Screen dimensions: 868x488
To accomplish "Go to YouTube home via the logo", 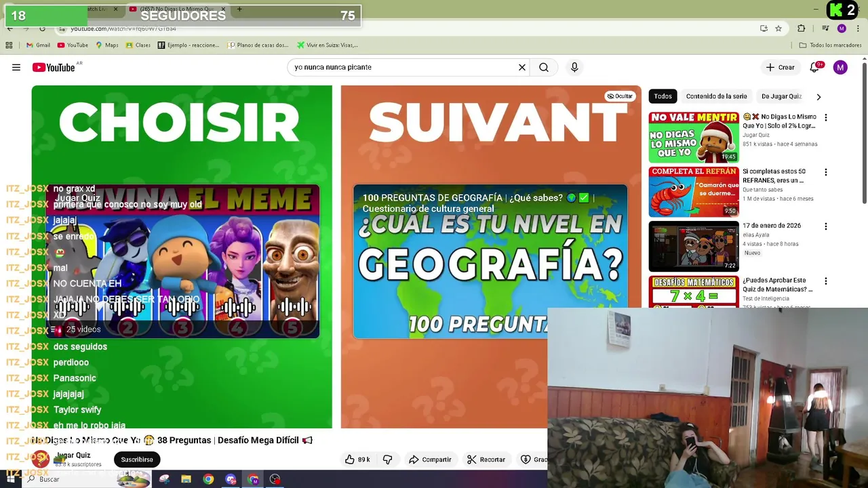I will pyautogui.click(x=53, y=67).
